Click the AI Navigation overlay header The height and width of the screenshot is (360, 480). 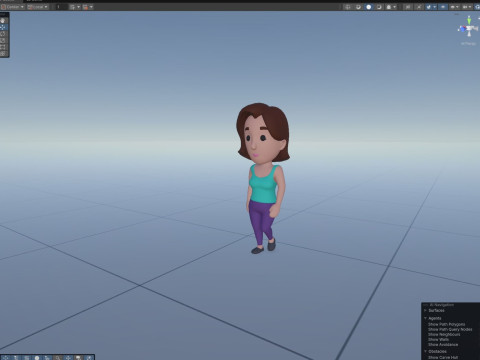tap(442, 305)
